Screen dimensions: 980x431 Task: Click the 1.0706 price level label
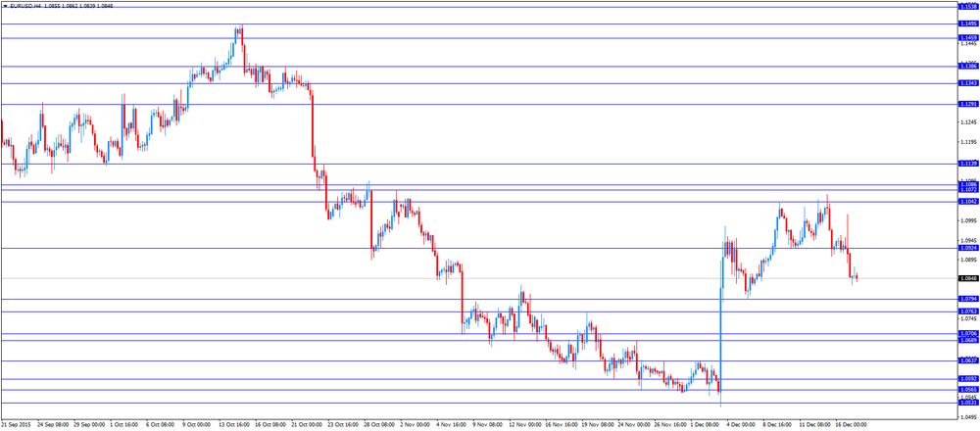[968, 334]
